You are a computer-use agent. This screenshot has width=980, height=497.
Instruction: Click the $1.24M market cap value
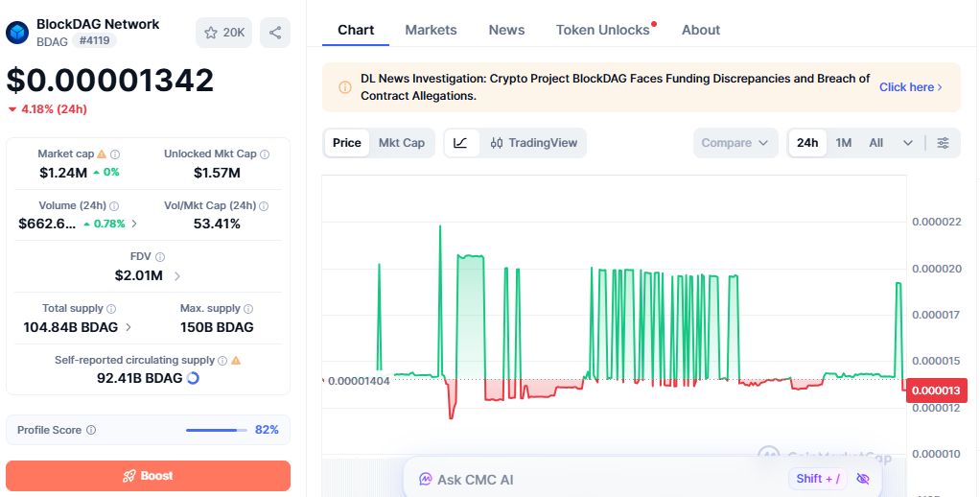click(63, 173)
